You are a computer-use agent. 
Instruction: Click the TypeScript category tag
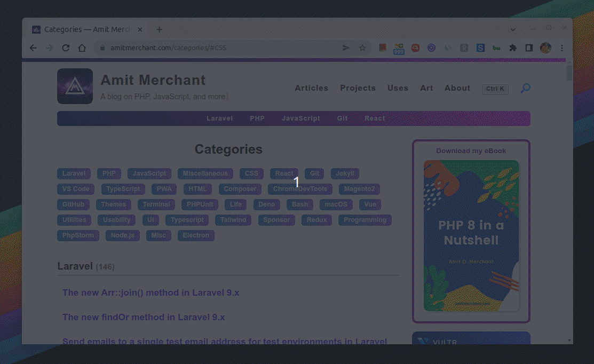click(123, 189)
